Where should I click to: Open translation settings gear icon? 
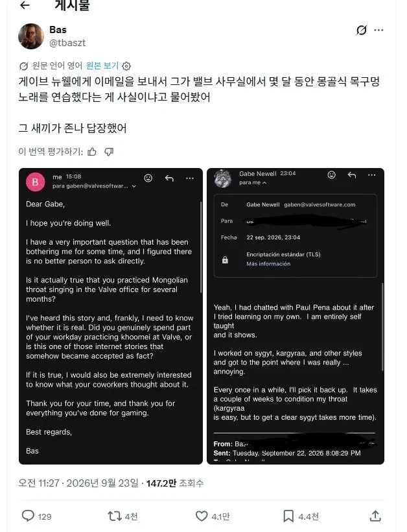click(126, 66)
